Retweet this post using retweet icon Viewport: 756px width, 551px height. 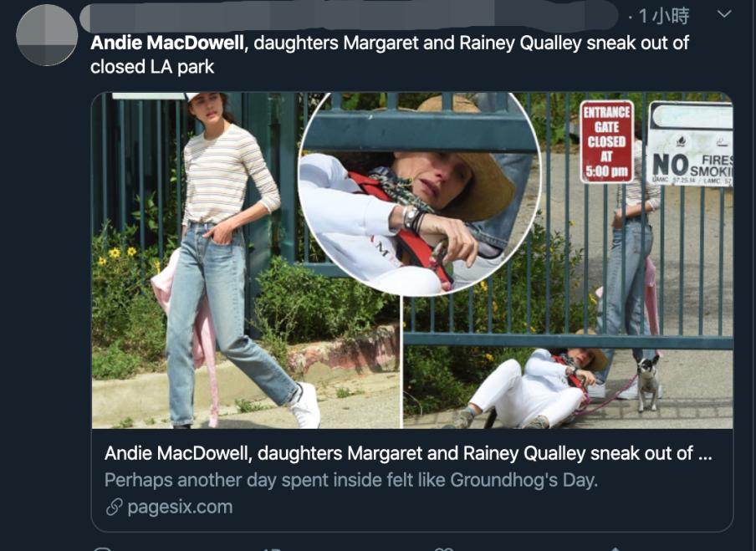pyautogui.click(x=273, y=548)
